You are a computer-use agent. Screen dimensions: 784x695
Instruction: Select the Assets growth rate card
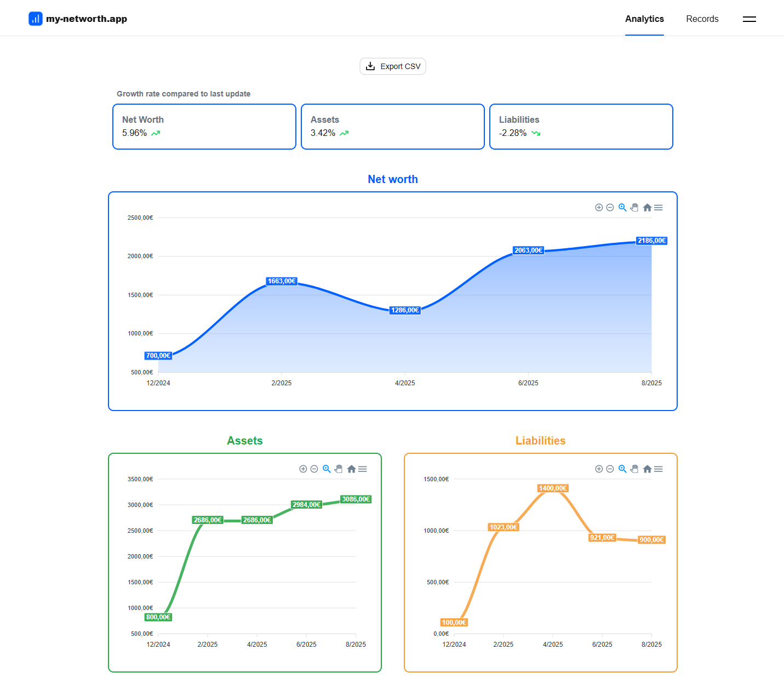pos(393,127)
